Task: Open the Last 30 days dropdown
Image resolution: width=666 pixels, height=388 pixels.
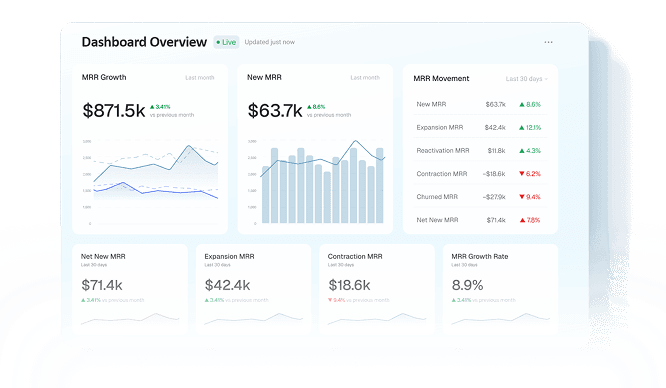Action: 526,79
